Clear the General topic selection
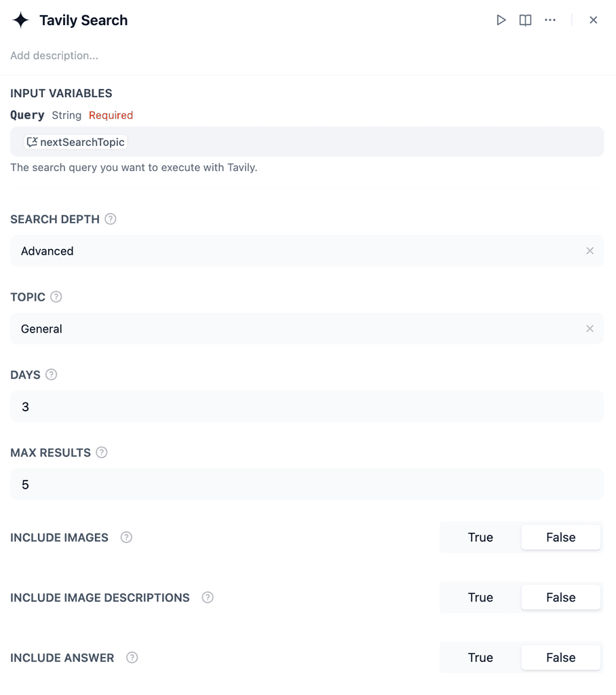Screen dimensions: 616x695 pos(590,328)
